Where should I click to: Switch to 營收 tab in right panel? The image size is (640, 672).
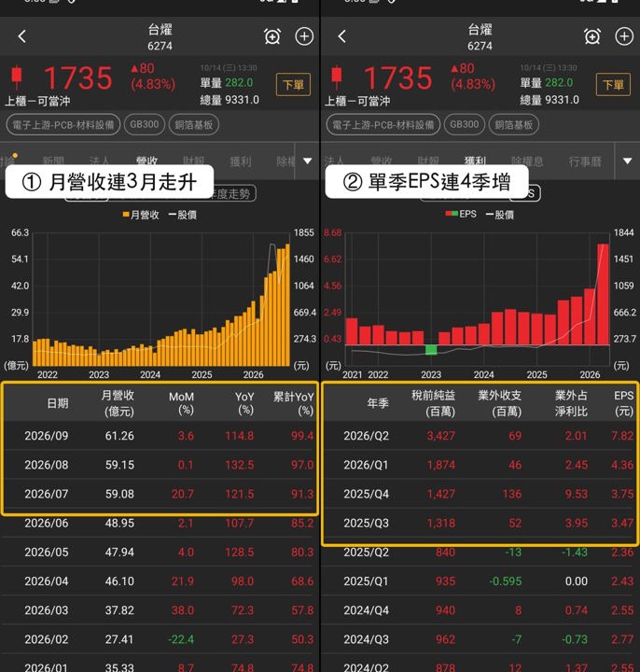point(381,161)
